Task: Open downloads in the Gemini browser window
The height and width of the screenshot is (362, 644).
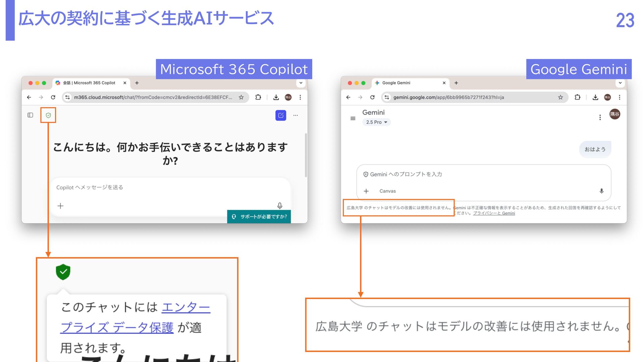Action: click(595, 97)
